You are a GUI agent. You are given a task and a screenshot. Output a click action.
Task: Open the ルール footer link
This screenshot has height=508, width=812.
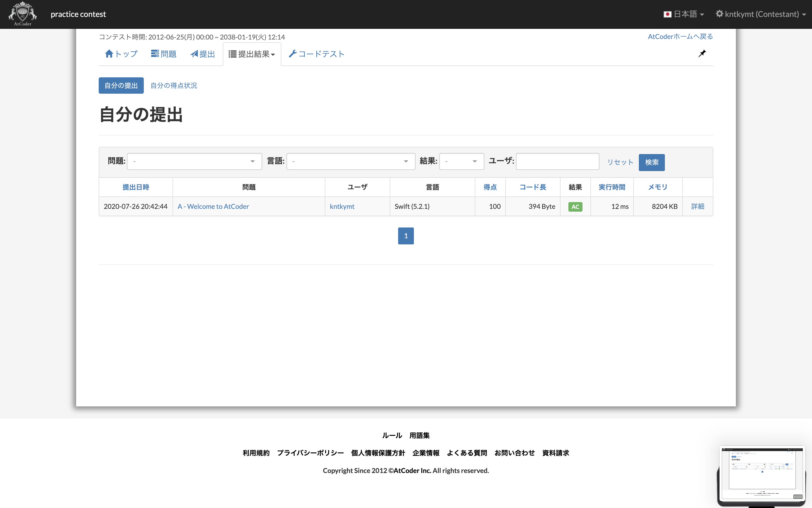click(392, 436)
